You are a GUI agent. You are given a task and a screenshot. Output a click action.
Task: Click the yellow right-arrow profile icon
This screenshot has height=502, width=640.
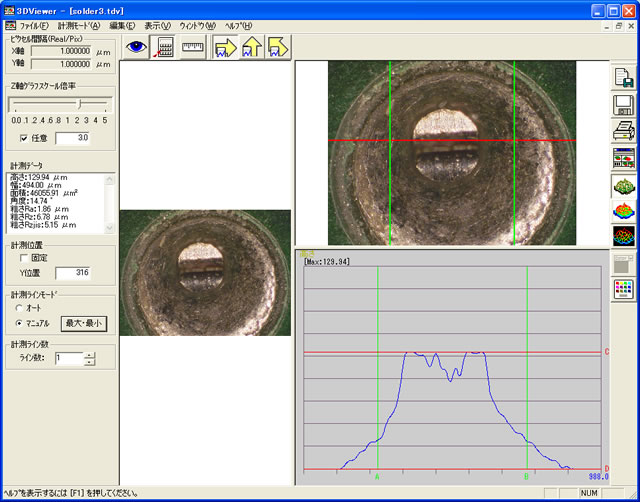[225, 46]
